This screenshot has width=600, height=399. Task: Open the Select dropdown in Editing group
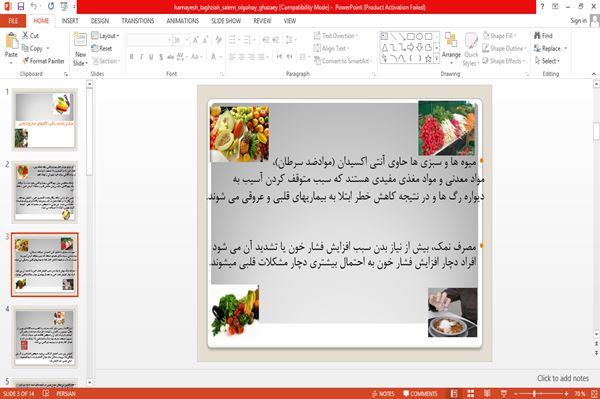click(547, 61)
